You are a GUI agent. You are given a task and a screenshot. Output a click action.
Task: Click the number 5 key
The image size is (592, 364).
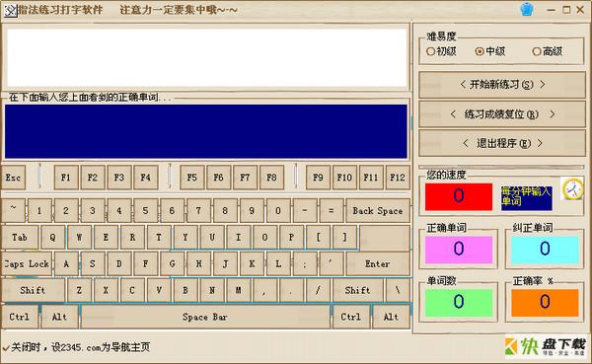(x=146, y=211)
